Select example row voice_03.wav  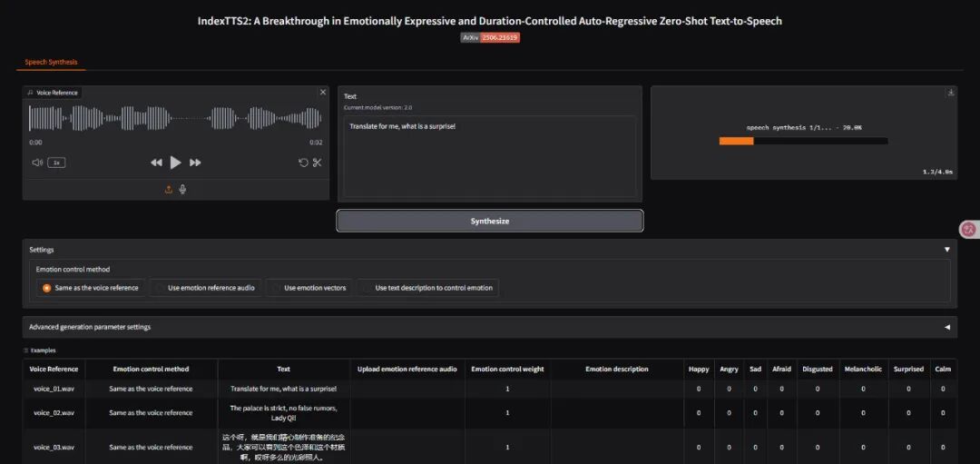(54, 447)
